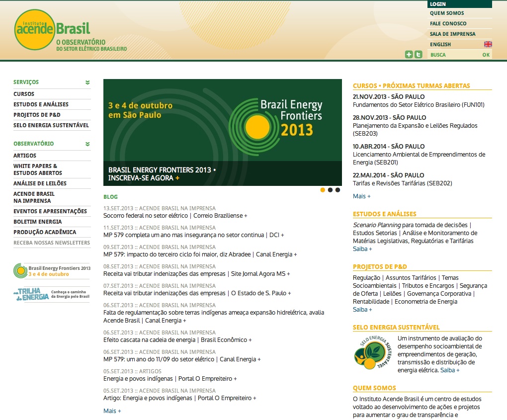
Task: Open the Brasil Energy Frontiers 2013 sidebar banner
Action: click(52, 271)
